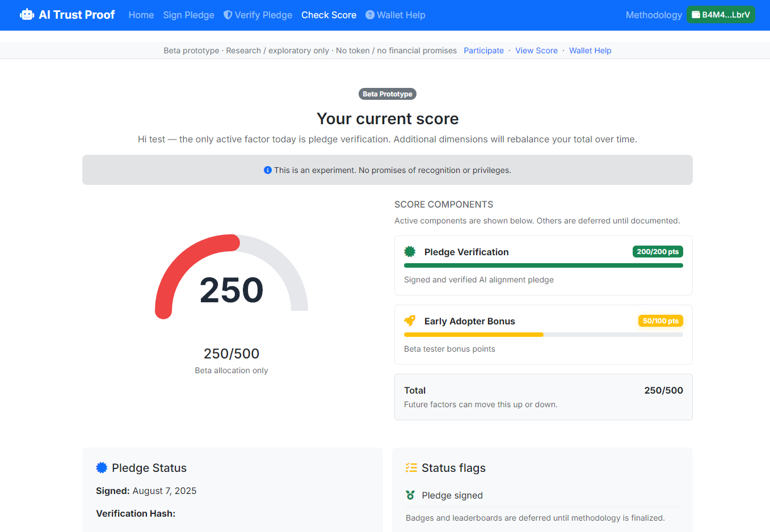Open Wallet Help in the top navbar
Viewport: 770px width, 532px height.
[395, 15]
